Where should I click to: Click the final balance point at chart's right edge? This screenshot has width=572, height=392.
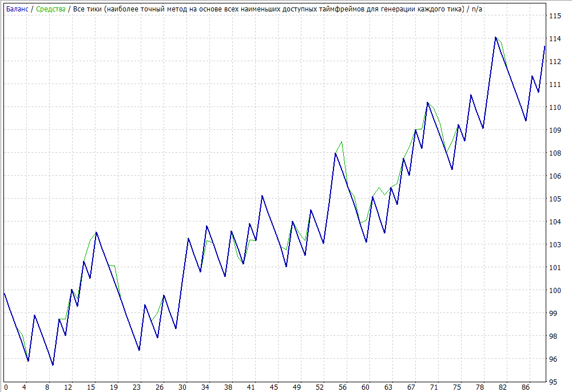545,46
